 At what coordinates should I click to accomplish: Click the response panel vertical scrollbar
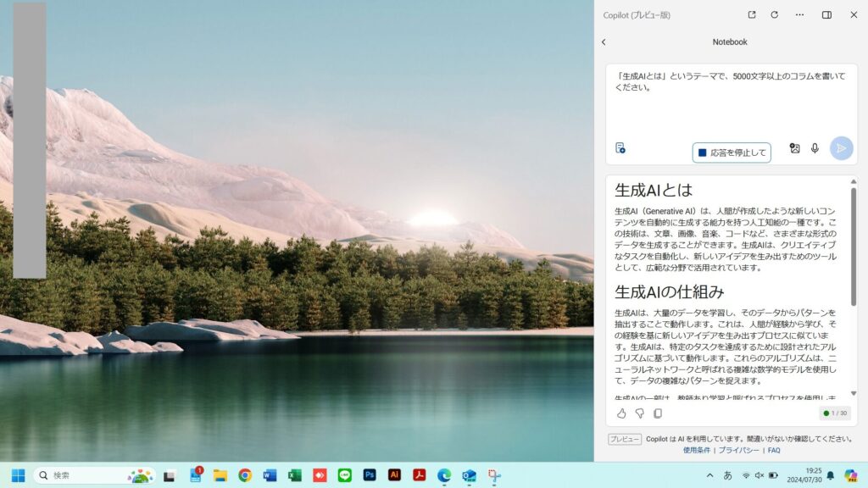(x=853, y=246)
